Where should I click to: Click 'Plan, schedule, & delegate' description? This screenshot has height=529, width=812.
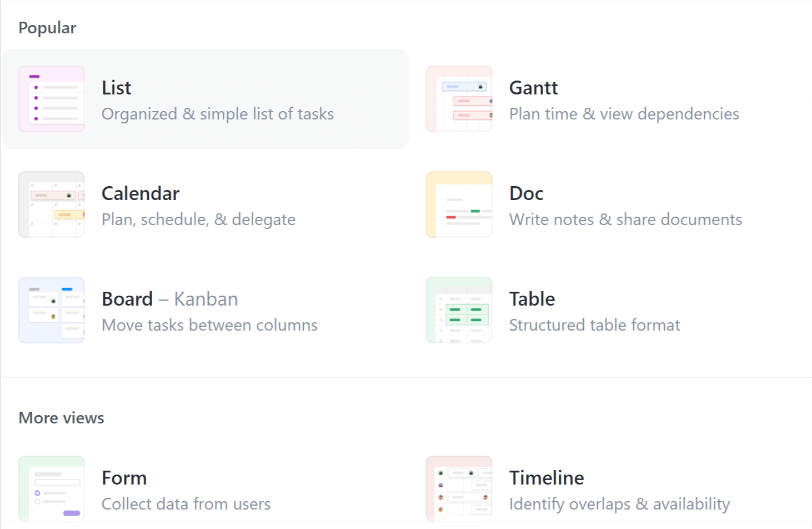(199, 219)
